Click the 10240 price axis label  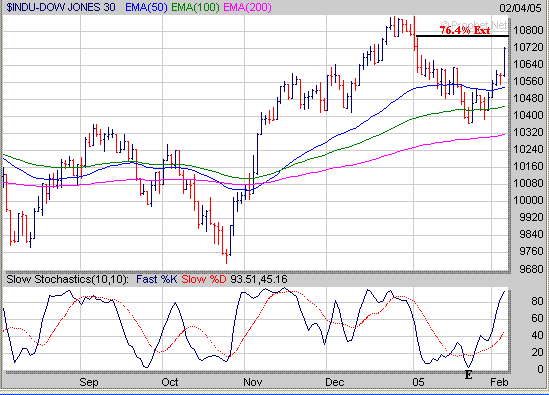pos(528,149)
